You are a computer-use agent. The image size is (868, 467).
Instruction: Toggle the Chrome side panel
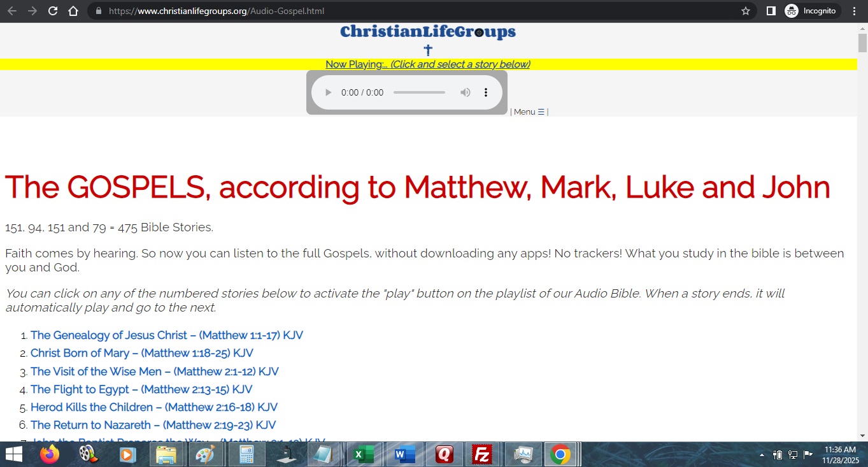pos(771,11)
